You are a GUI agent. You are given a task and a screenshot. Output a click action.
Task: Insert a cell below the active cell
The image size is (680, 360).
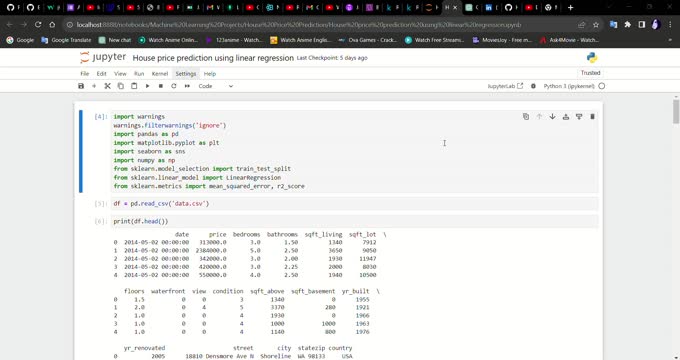pos(579,116)
